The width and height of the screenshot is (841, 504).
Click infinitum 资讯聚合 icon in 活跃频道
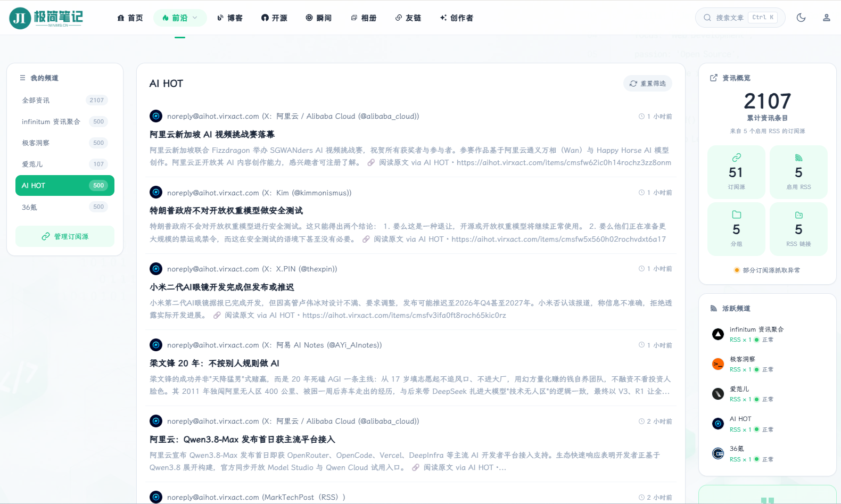(x=718, y=334)
